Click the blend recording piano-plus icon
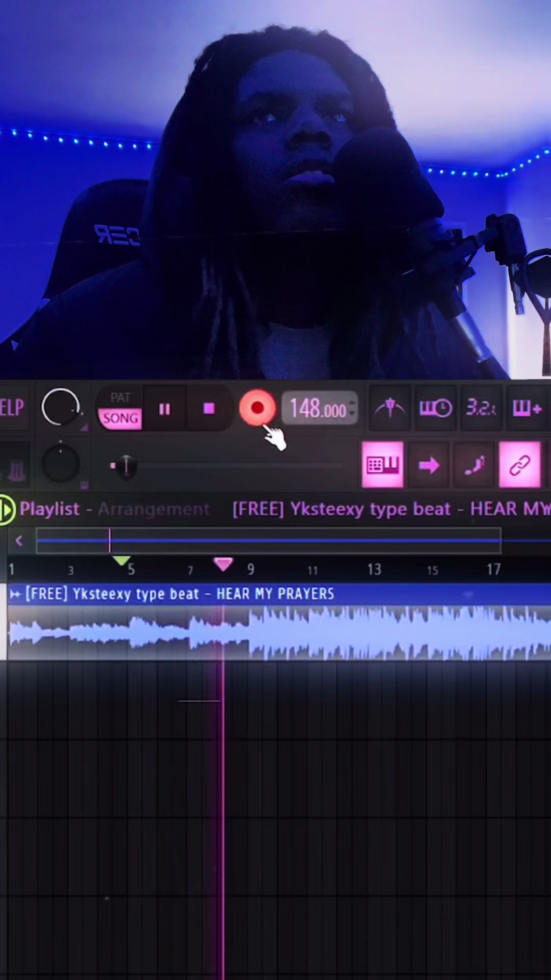 [527, 408]
